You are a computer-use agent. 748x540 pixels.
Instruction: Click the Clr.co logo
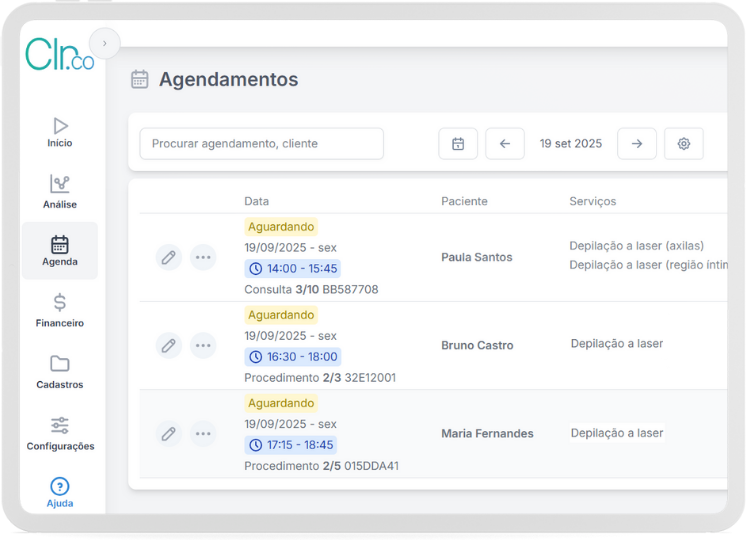[x=60, y=54]
